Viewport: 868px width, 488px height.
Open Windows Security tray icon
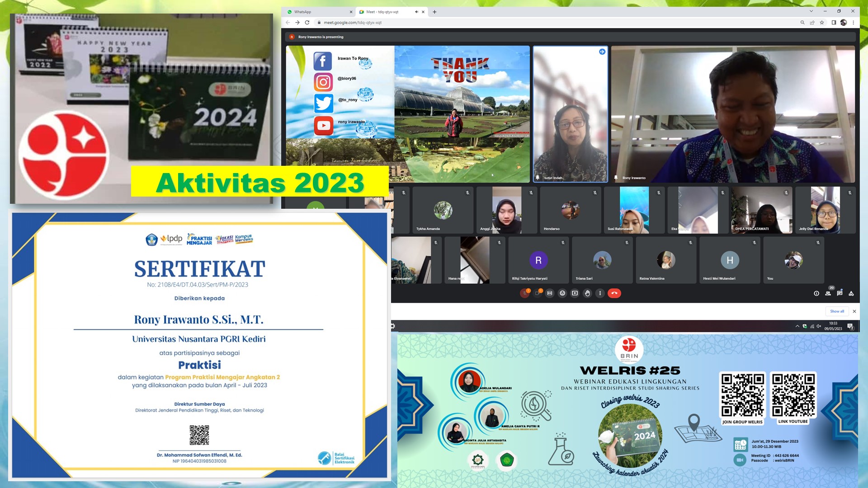(805, 326)
